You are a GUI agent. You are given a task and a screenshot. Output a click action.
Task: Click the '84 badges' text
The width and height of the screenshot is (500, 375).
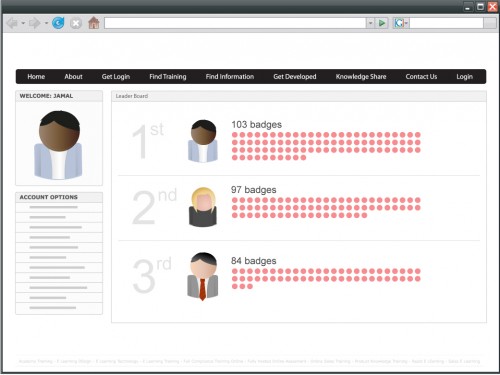(253, 261)
